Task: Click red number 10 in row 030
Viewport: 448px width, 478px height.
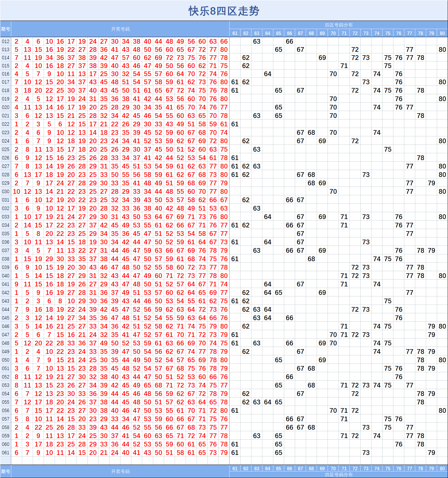Action: 17,192
